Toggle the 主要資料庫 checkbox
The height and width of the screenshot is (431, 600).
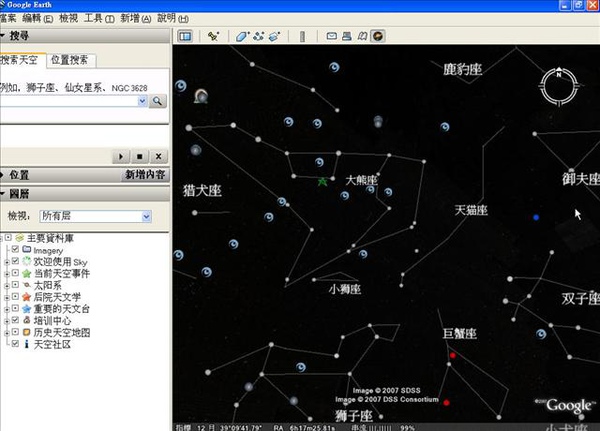pos(8,238)
